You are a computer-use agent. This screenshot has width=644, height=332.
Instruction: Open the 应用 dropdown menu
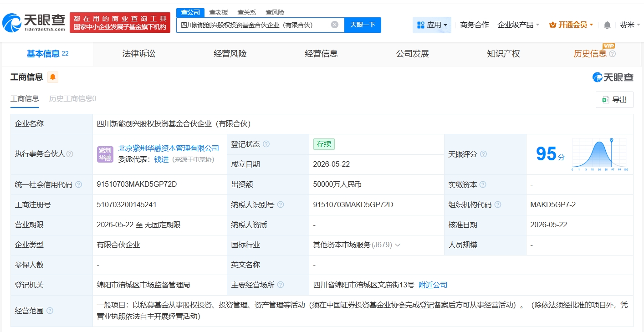coord(432,25)
